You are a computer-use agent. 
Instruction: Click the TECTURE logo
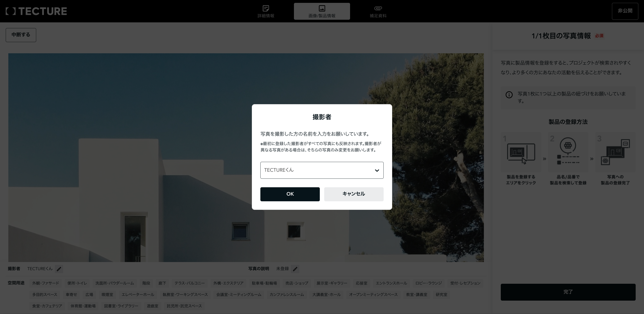[x=36, y=11]
